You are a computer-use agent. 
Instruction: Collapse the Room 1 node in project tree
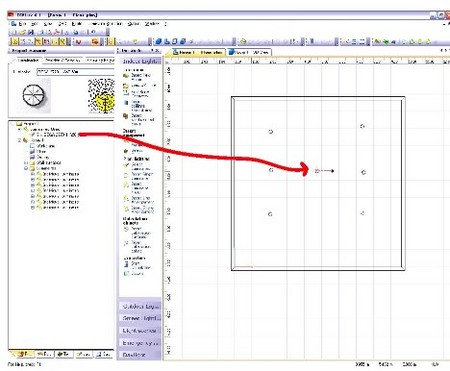click(19, 140)
